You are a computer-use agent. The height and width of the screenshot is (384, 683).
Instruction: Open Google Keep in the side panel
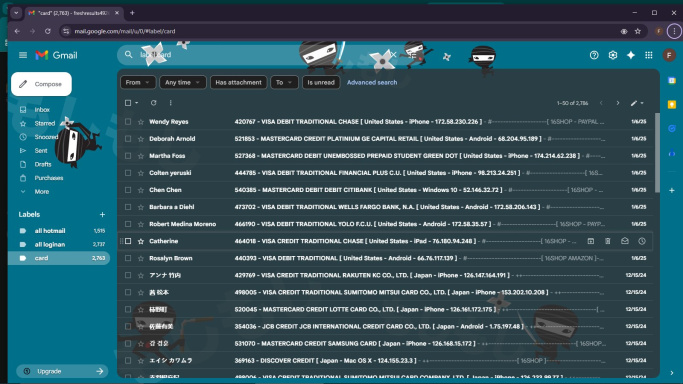(x=672, y=104)
